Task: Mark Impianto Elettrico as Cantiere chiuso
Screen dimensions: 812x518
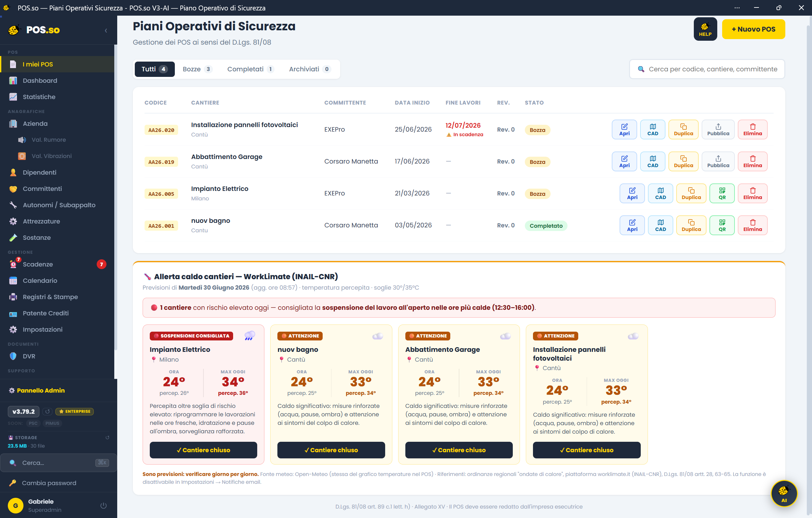Action: [203, 450]
